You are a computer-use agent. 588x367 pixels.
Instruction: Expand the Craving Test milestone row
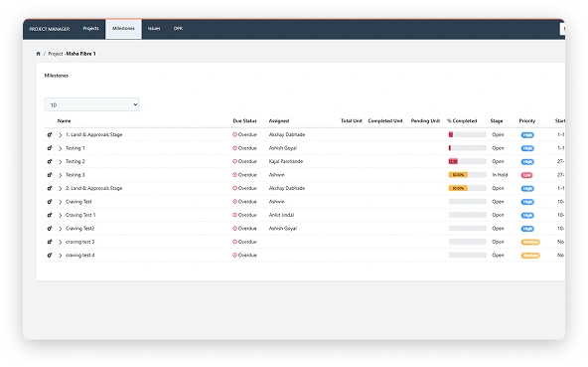60,202
